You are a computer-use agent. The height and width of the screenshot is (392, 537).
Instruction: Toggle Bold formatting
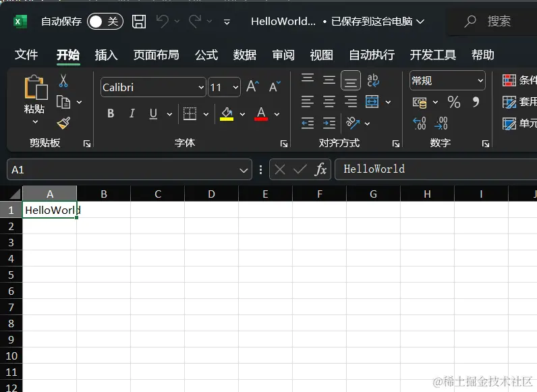[111, 113]
